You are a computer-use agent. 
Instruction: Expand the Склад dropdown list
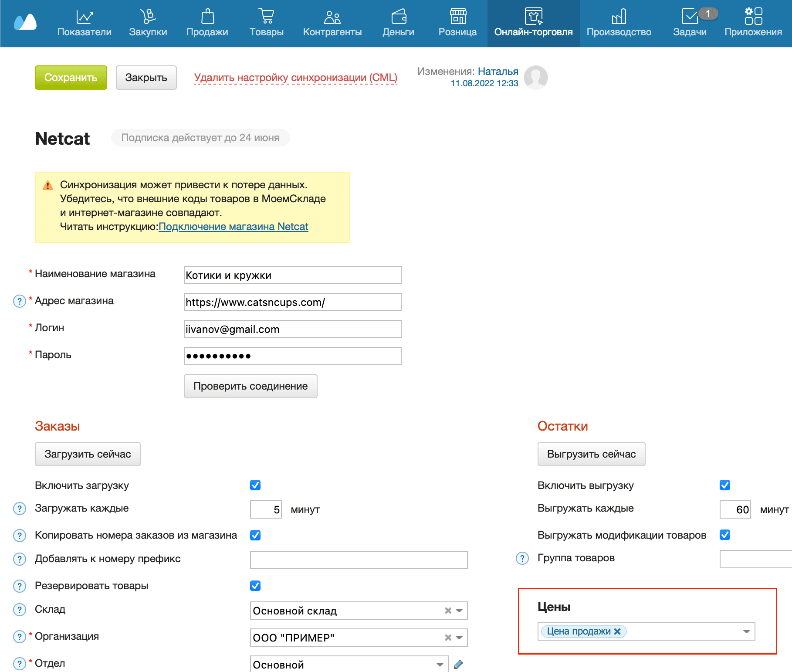(459, 611)
